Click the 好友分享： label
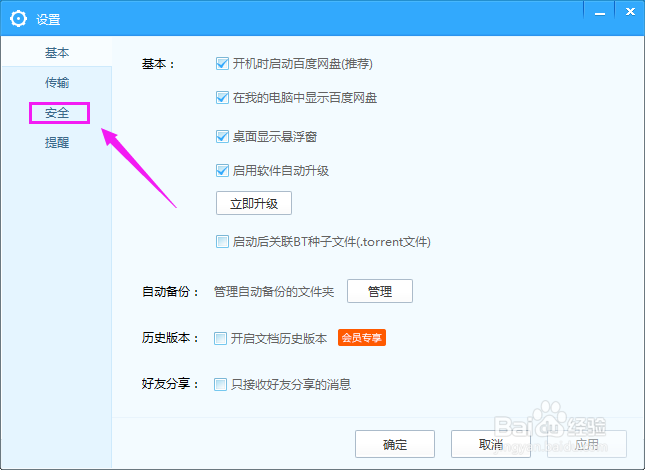645x470 pixels. coord(170,384)
